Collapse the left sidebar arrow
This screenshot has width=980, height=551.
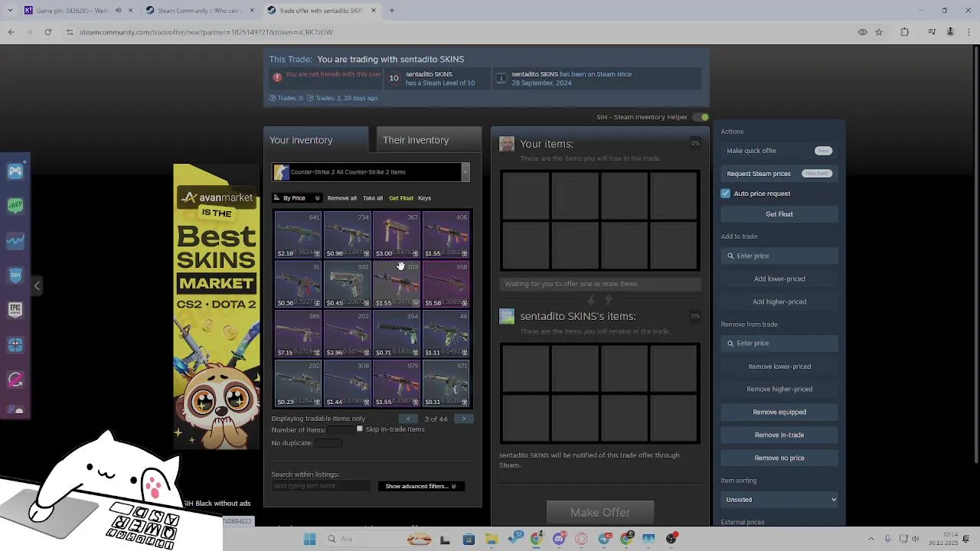36,285
